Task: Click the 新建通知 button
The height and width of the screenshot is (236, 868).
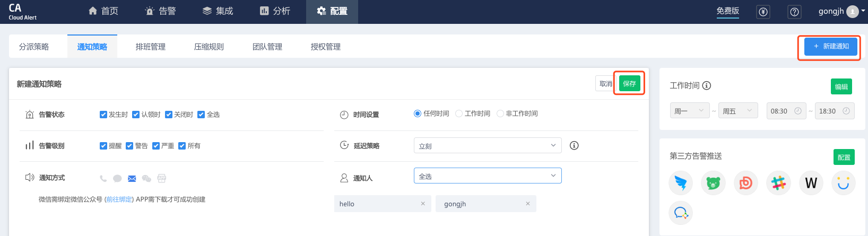Action: pyautogui.click(x=830, y=47)
